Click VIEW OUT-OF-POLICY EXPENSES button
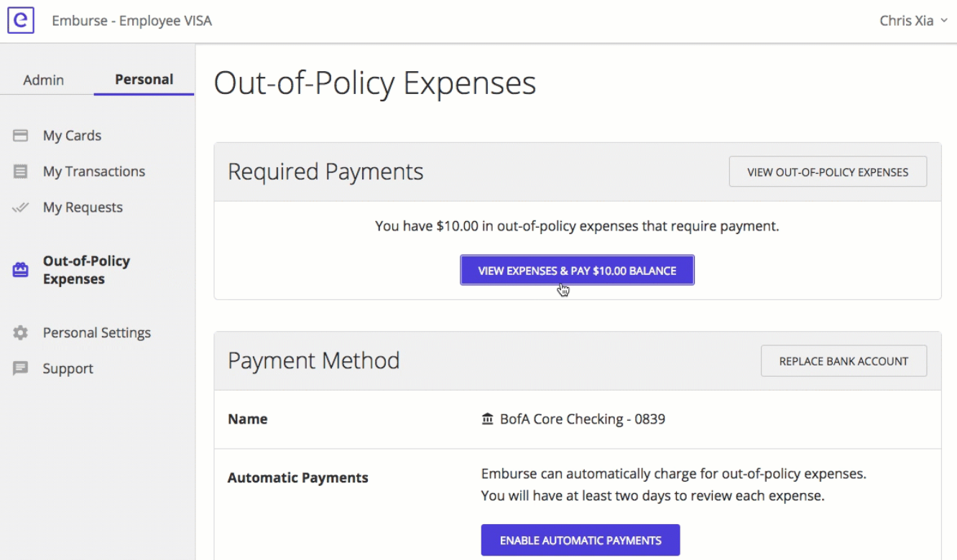Image resolution: width=957 pixels, height=560 pixels. 828,172
